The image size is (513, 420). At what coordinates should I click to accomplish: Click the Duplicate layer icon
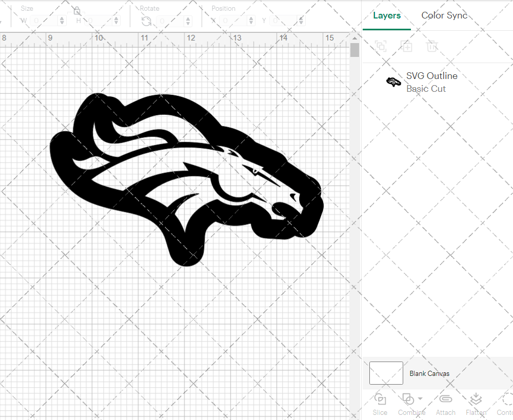[406, 46]
